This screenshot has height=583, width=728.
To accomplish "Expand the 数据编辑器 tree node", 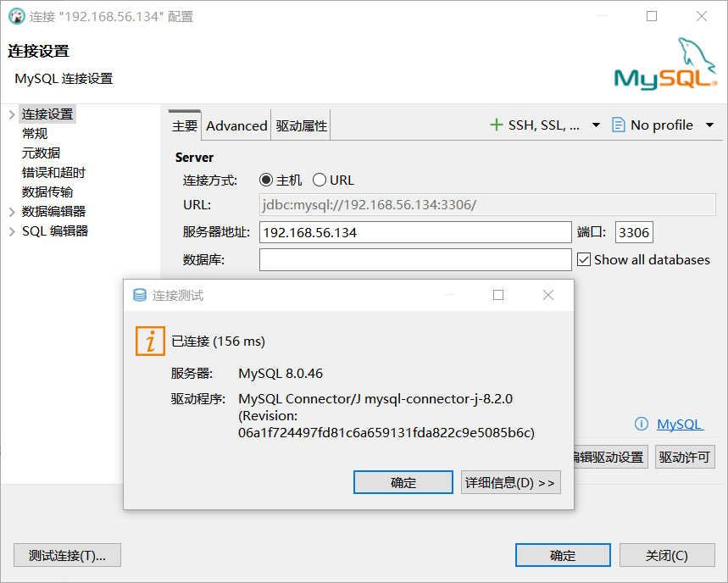I will (12, 212).
